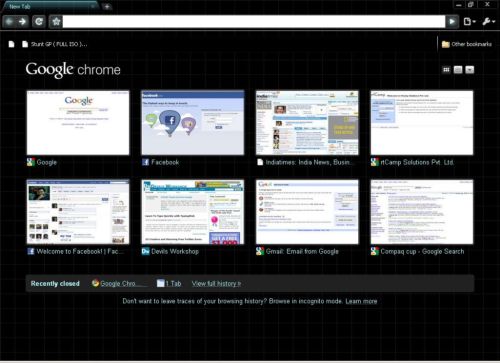Open the Gmail thumbnail
The image size is (500, 363).
307,212
